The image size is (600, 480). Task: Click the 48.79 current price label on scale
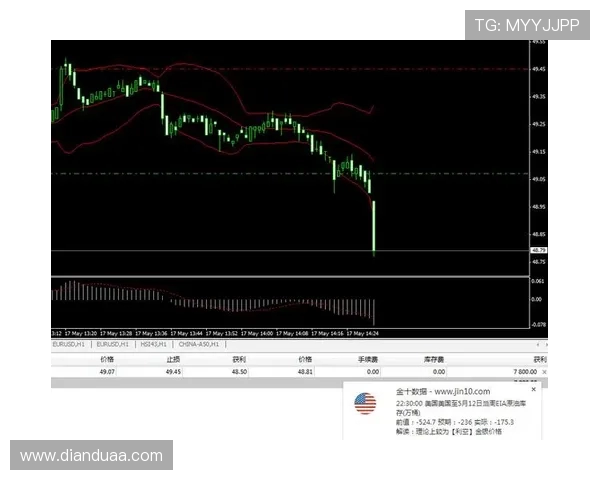tap(538, 250)
